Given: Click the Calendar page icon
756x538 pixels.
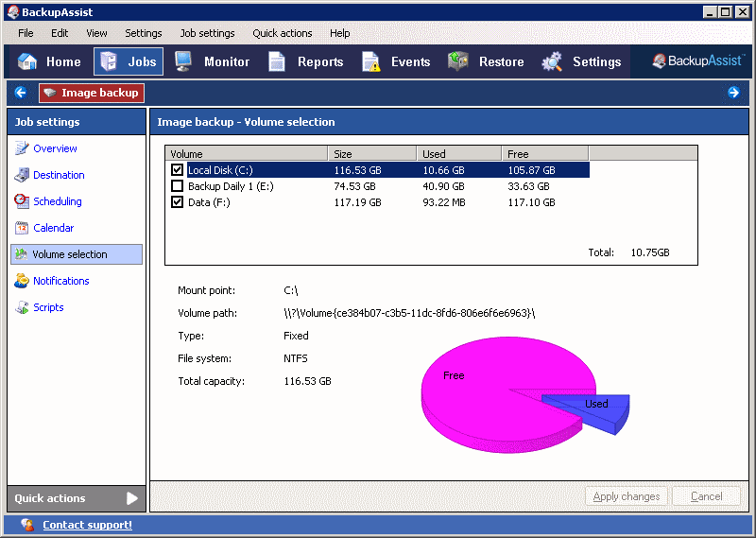Looking at the screenshot, I should point(22,228).
